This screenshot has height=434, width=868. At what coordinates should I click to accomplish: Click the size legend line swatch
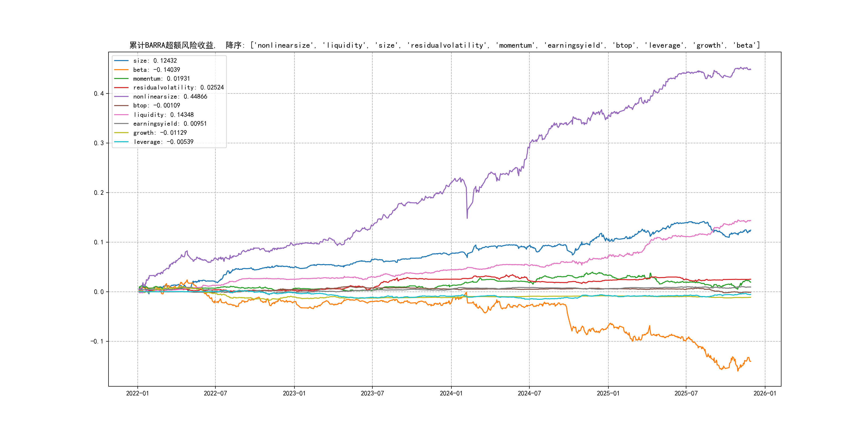click(121, 61)
